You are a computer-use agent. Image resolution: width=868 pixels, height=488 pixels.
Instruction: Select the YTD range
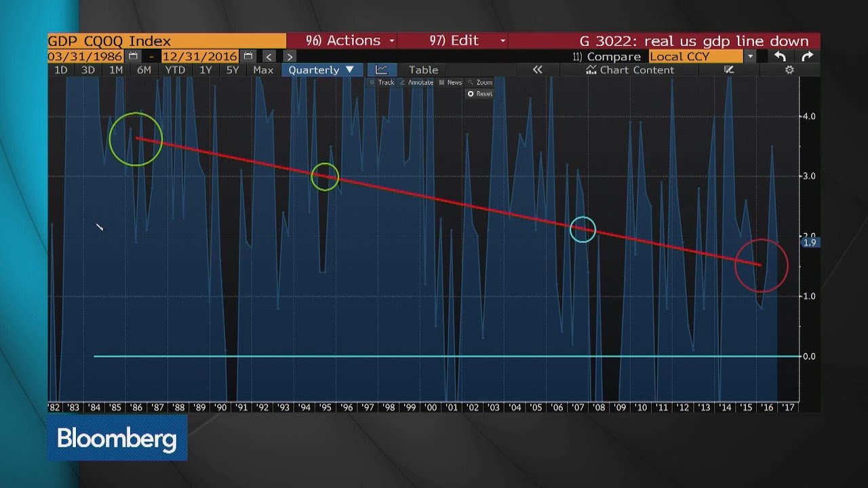click(x=175, y=70)
